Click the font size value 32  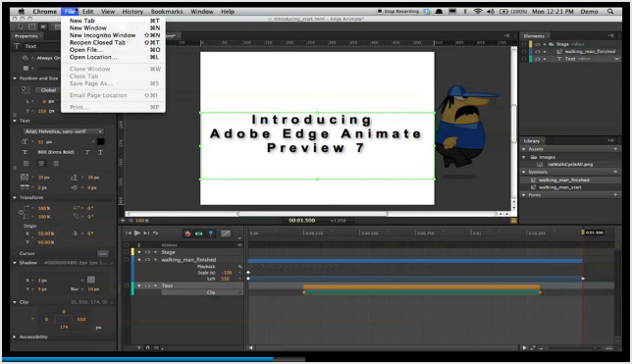40,142
